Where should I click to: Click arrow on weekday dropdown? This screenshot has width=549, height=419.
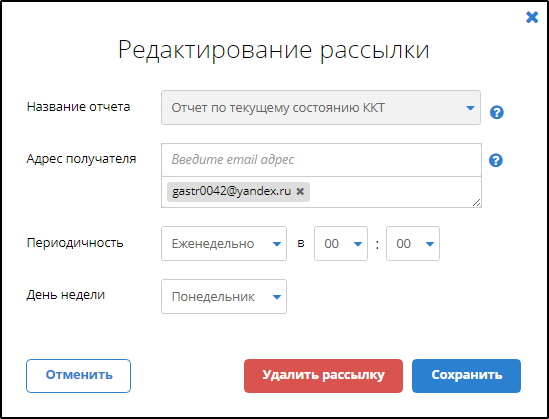tap(277, 297)
